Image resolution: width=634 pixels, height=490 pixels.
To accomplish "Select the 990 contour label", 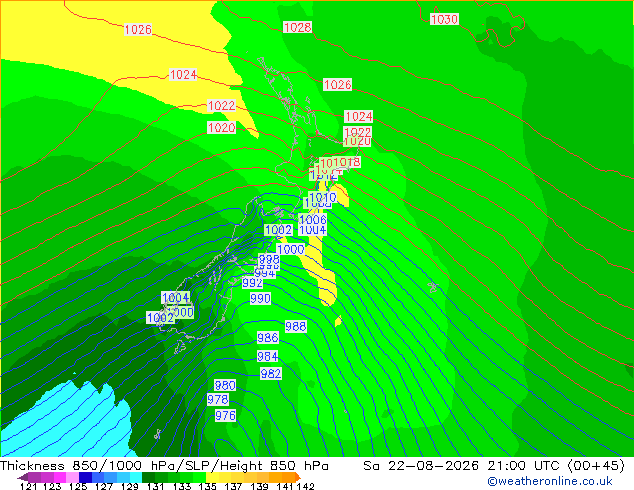I will coord(260,298).
